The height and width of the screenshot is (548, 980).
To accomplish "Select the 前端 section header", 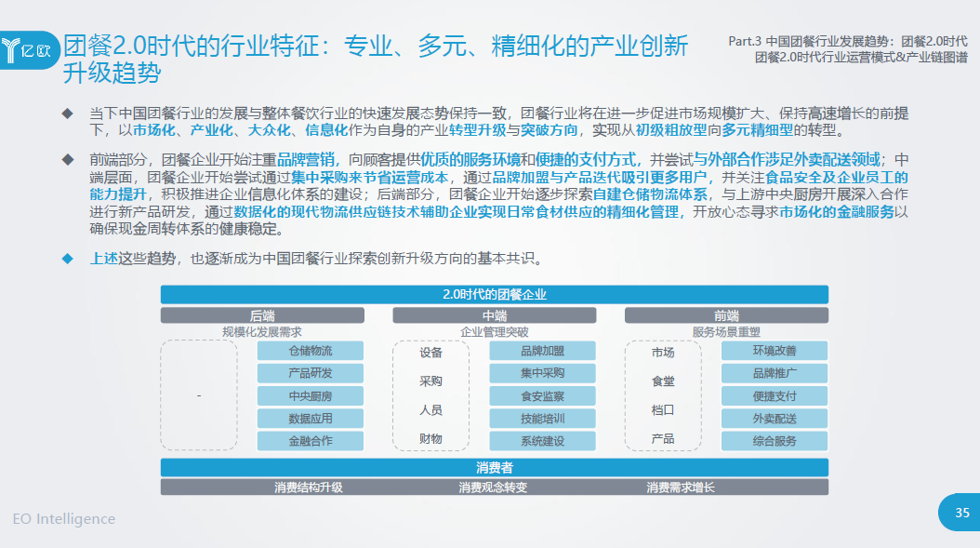I will click(x=726, y=315).
